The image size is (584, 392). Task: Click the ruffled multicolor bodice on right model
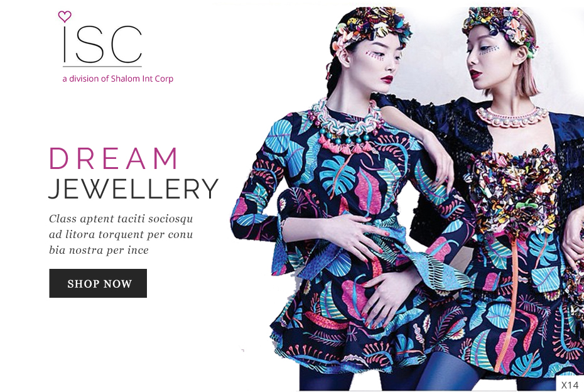514,190
